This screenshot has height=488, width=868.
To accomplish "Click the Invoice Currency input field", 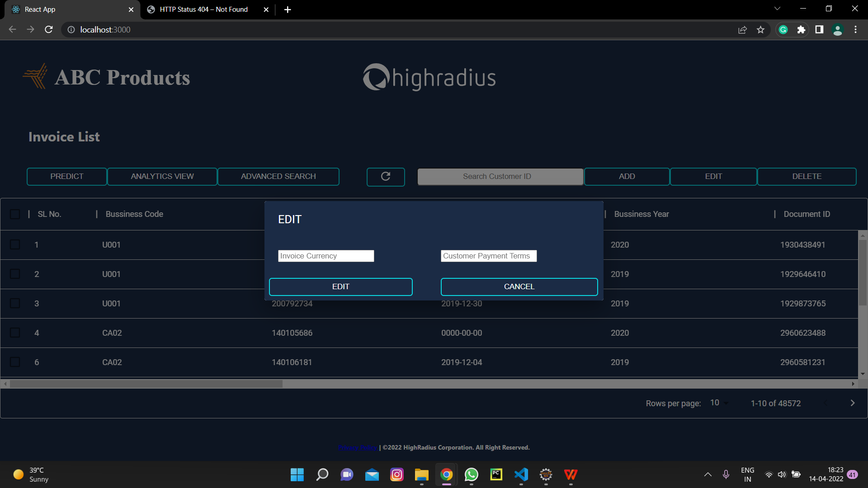I will (325, 256).
